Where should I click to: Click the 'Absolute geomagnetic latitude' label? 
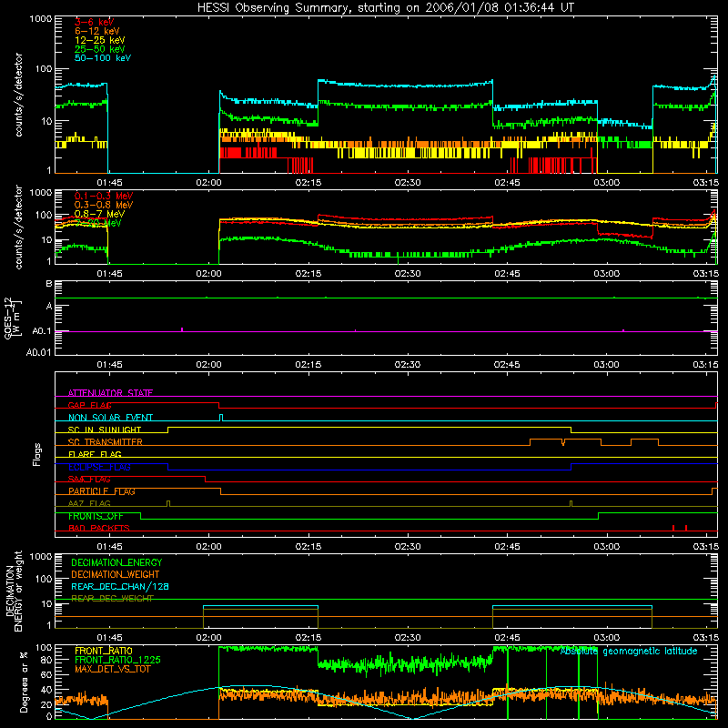[x=629, y=652]
